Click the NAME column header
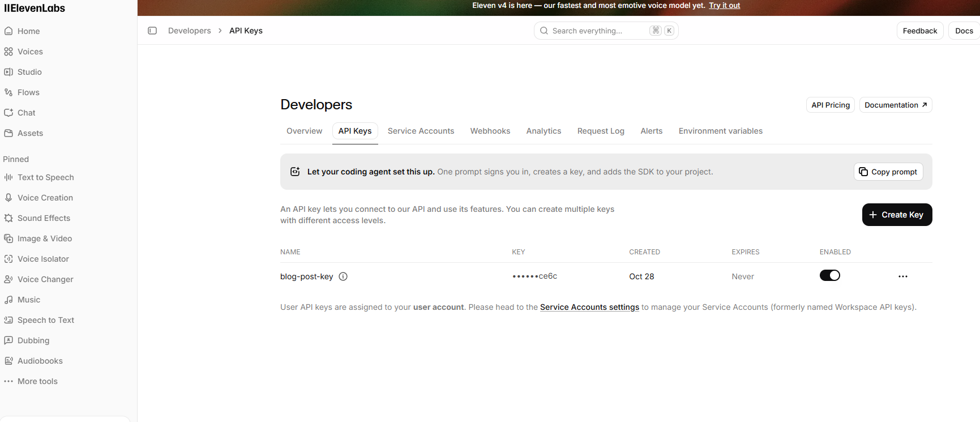This screenshot has width=980, height=422. (290, 252)
